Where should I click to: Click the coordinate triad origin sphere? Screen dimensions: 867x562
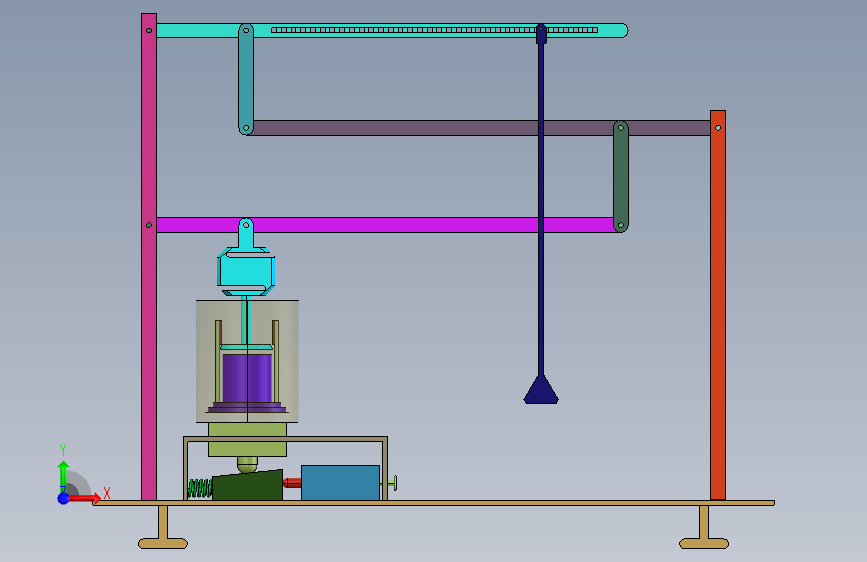(64, 498)
